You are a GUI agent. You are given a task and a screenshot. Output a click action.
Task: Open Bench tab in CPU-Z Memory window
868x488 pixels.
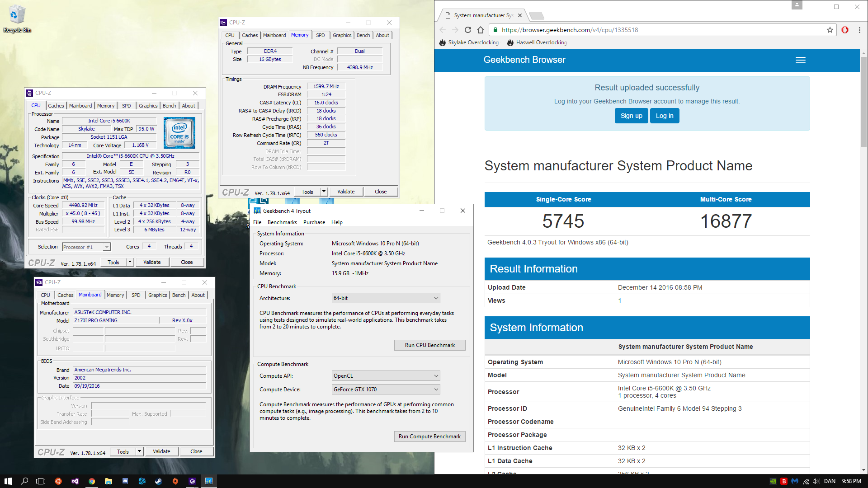[x=363, y=35]
